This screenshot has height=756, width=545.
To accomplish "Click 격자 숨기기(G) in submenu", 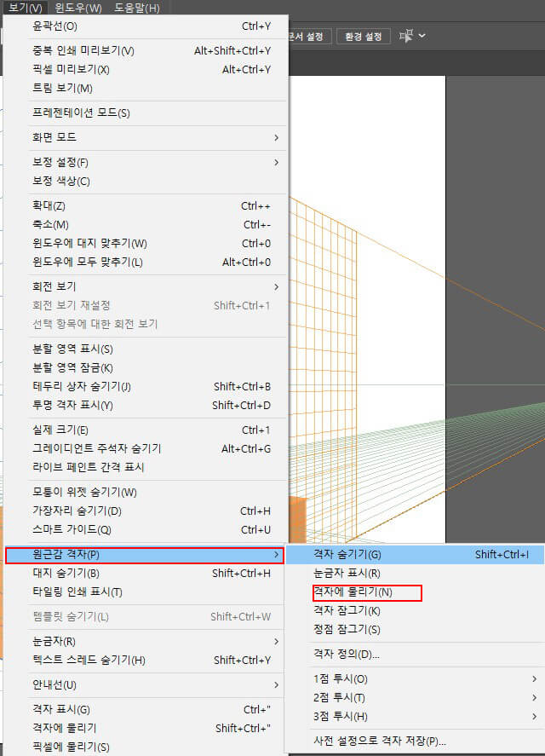I will point(416,555).
